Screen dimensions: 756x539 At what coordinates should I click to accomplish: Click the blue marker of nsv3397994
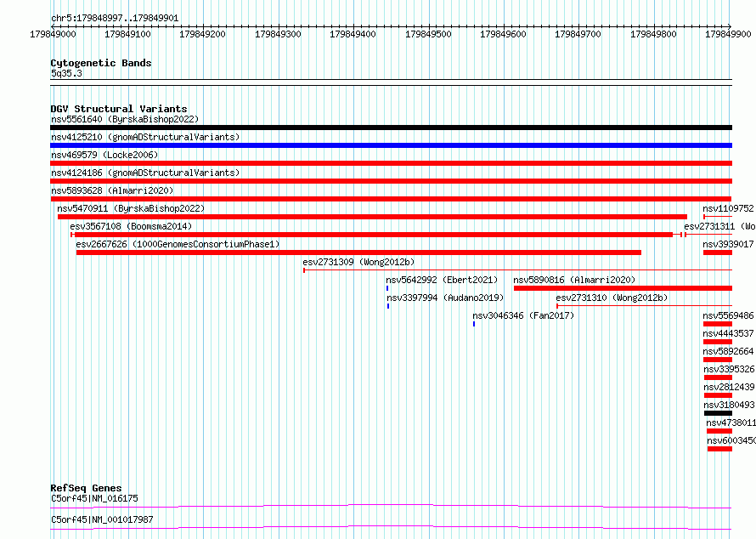pyautogui.click(x=388, y=306)
